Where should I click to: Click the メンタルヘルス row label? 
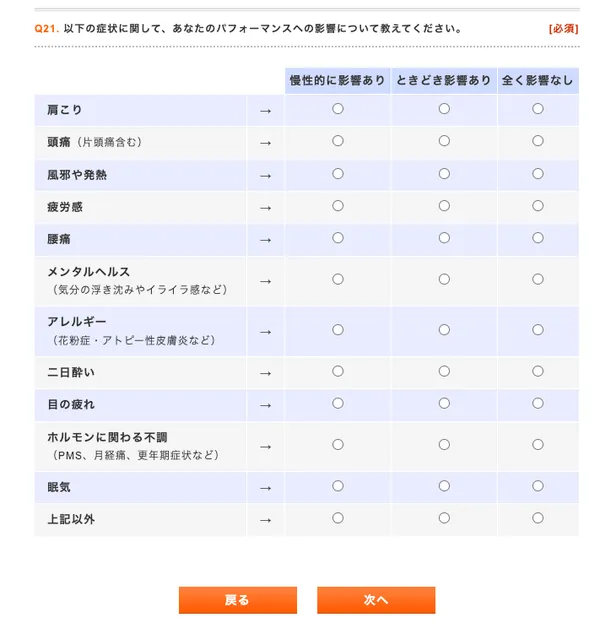point(89,272)
